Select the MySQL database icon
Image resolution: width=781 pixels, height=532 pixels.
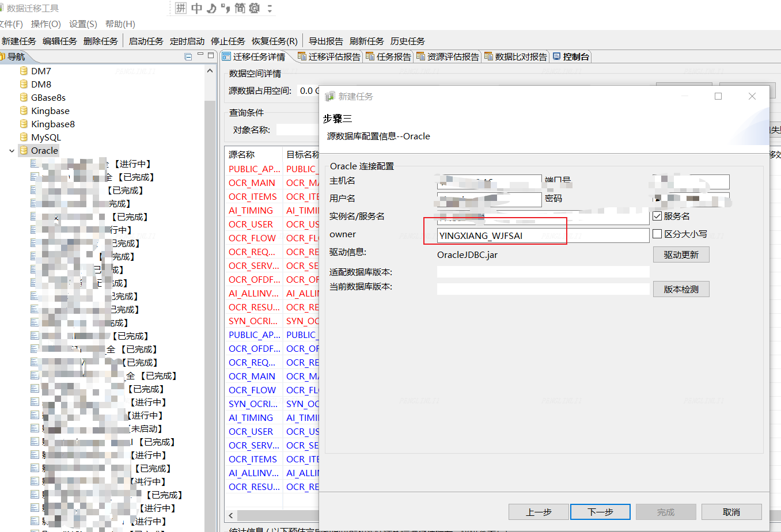(x=24, y=137)
